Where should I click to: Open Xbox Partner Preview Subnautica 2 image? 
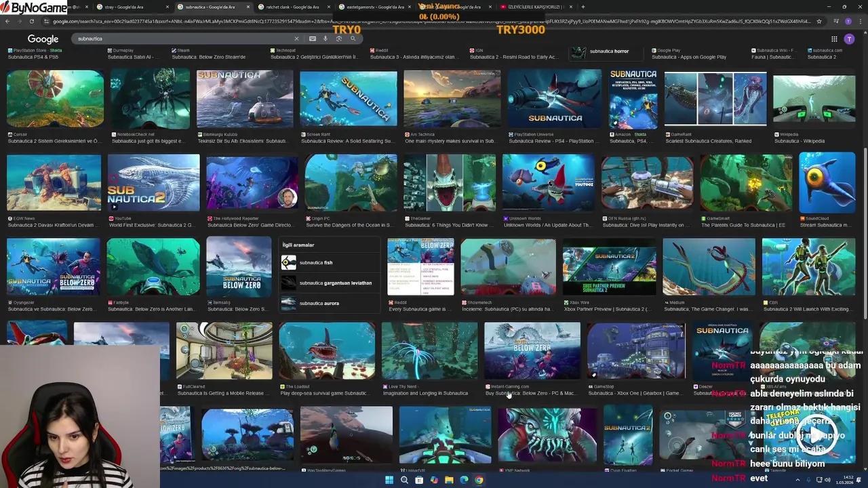click(x=609, y=266)
